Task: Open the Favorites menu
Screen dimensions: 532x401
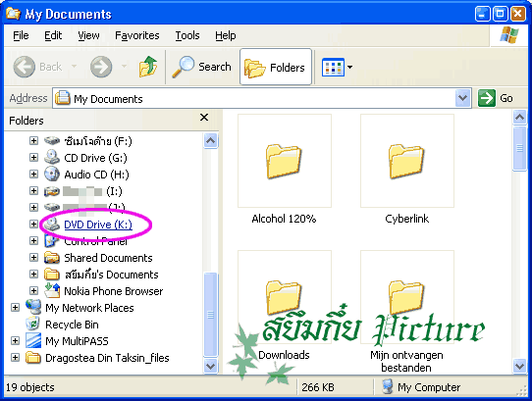Action: pos(137,35)
